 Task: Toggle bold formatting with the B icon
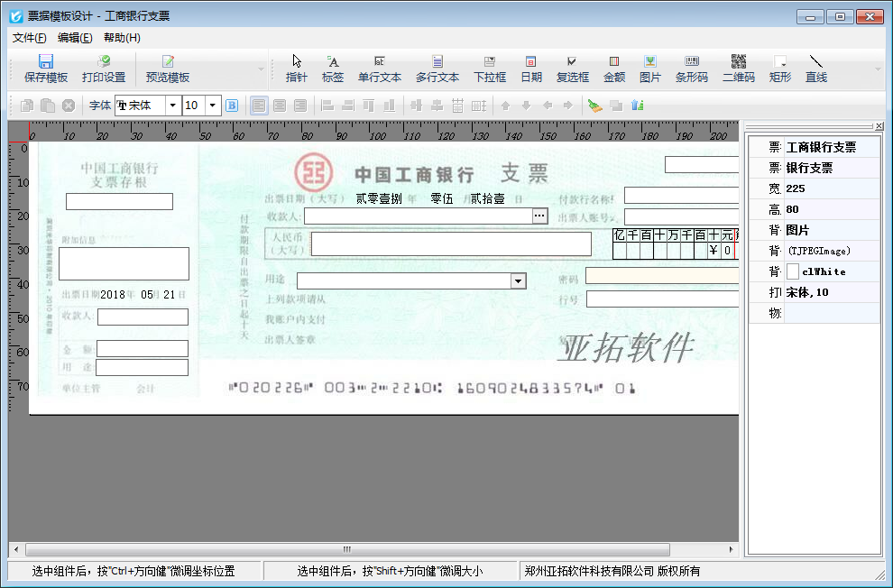pyautogui.click(x=233, y=106)
